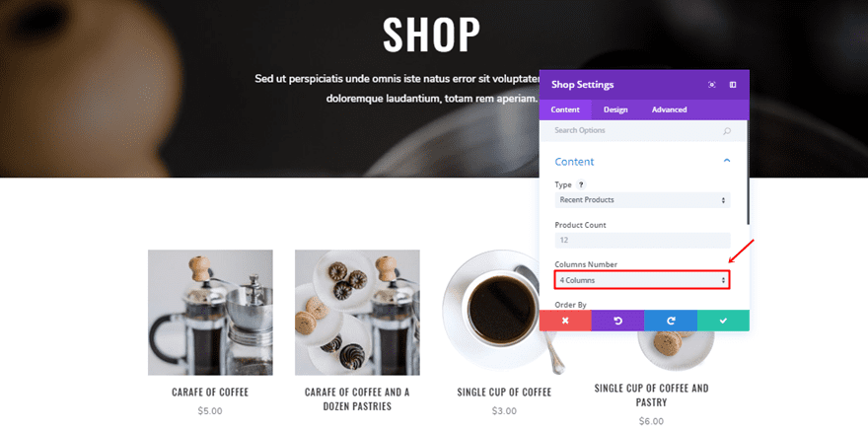868x433 pixels.
Task: Discard changes with the red X button
Action: (x=565, y=321)
